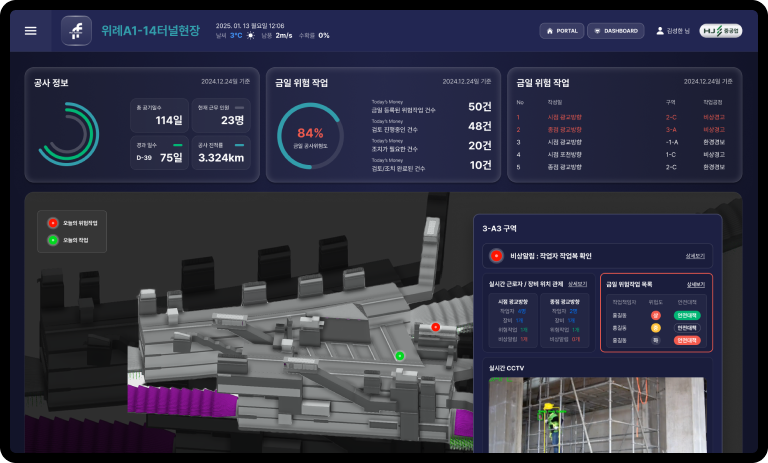Image resolution: width=768 pixels, height=463 pixels.
Task: Click the 50건 registered hazard count
Action: 480,107
